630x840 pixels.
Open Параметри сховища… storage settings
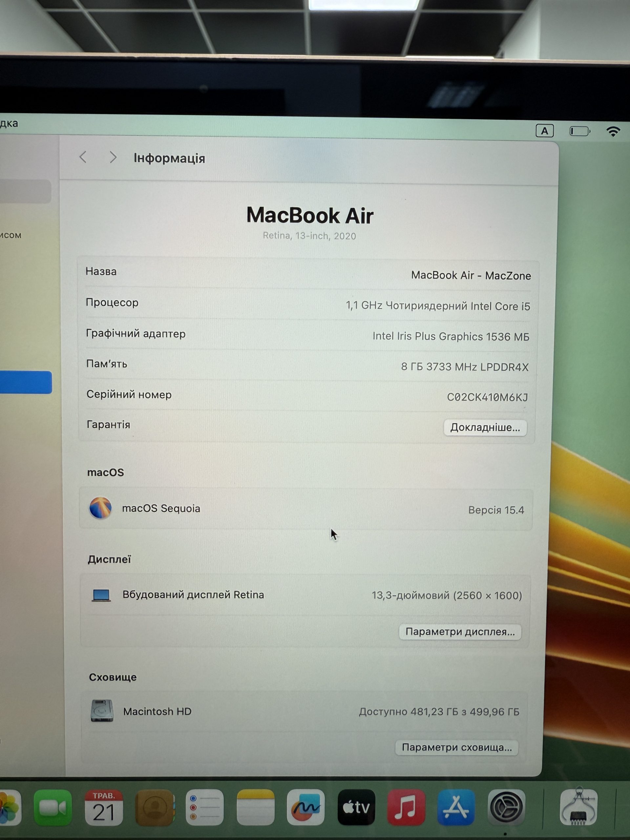coord(457,747)
